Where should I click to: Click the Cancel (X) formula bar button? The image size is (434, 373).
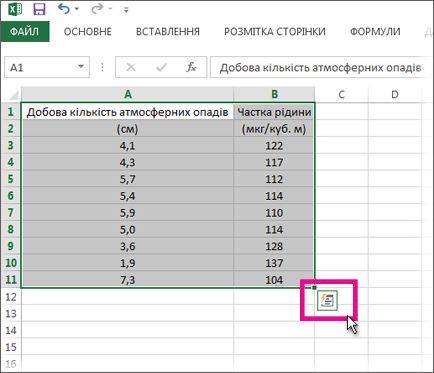point(131,68)
